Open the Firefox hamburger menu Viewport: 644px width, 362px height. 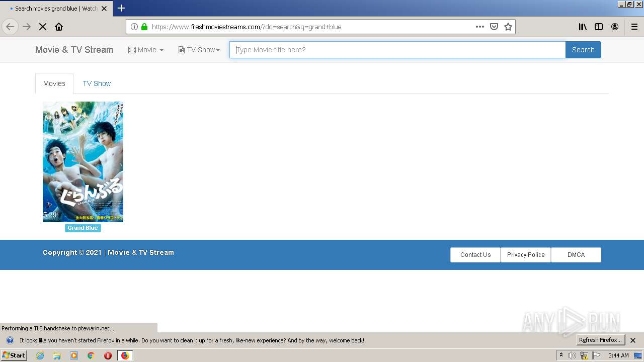[634, 27]
